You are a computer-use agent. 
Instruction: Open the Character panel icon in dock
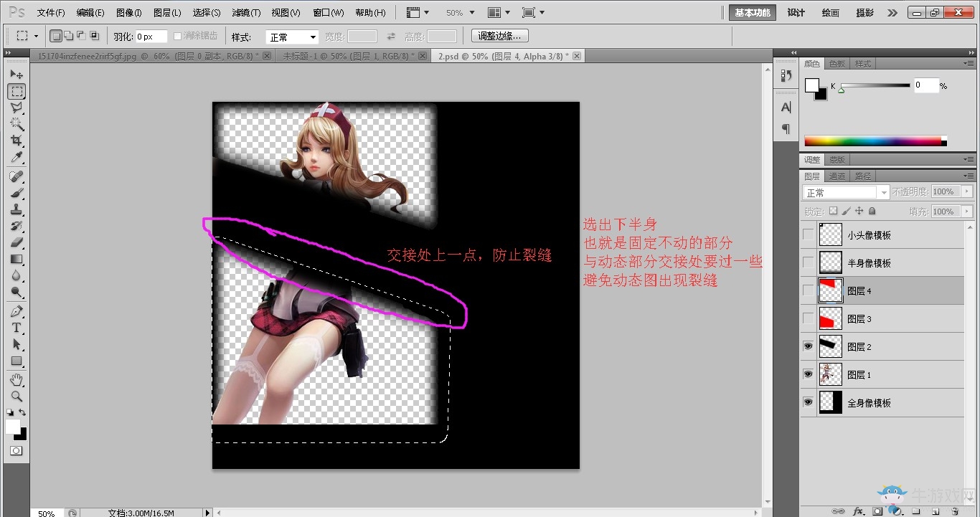point(786,107)
